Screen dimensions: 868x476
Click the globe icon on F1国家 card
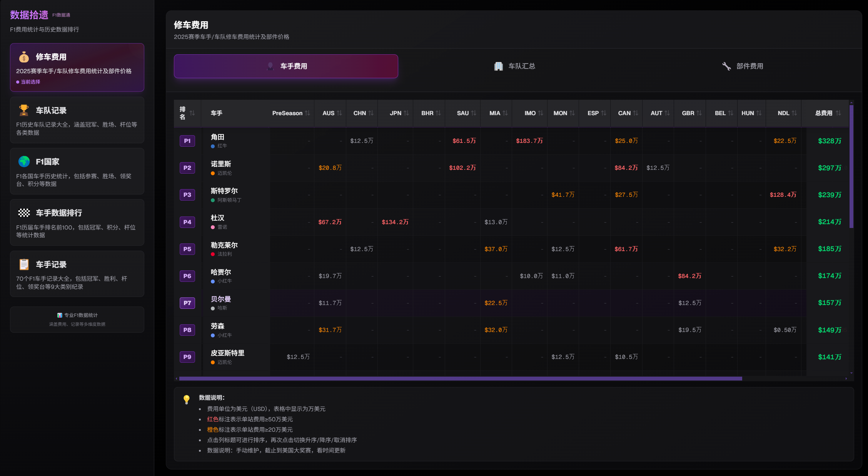click(x=24, y=161)
